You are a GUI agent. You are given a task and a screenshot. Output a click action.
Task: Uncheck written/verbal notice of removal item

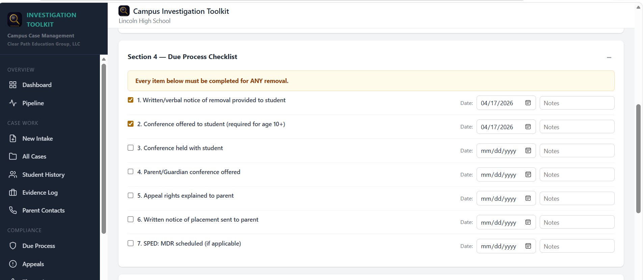(x=130, y=100)
